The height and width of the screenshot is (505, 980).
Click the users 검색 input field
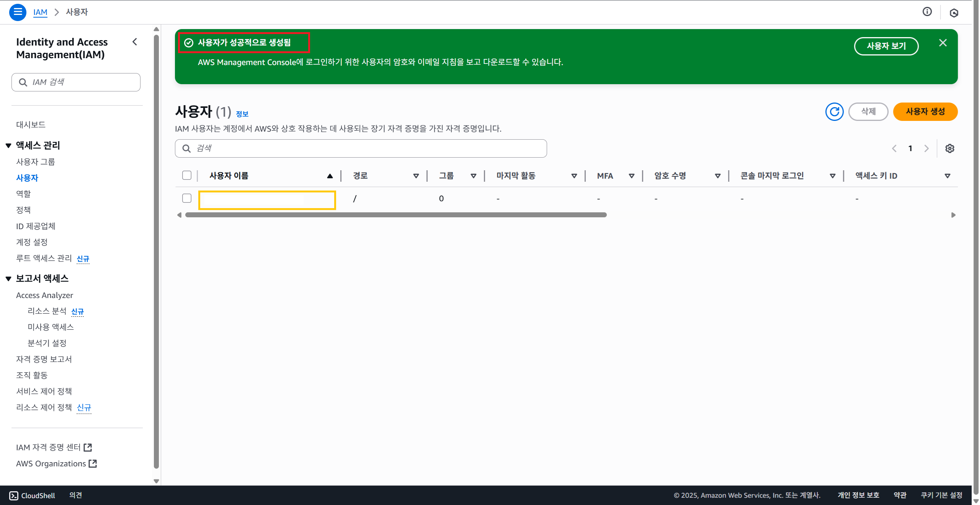coord(361,148)
